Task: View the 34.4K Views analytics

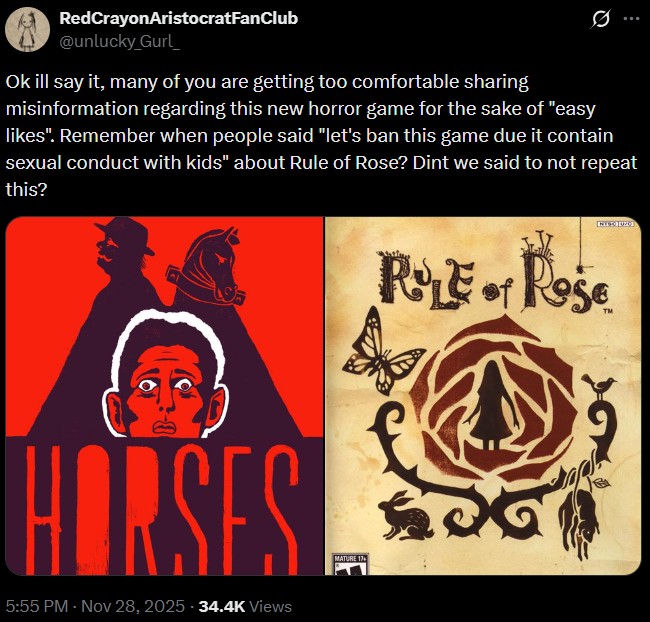Action: 245,606
